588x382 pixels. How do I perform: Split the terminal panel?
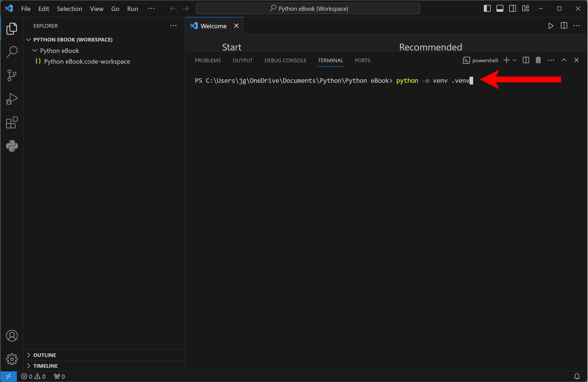[x=526, y=60]
